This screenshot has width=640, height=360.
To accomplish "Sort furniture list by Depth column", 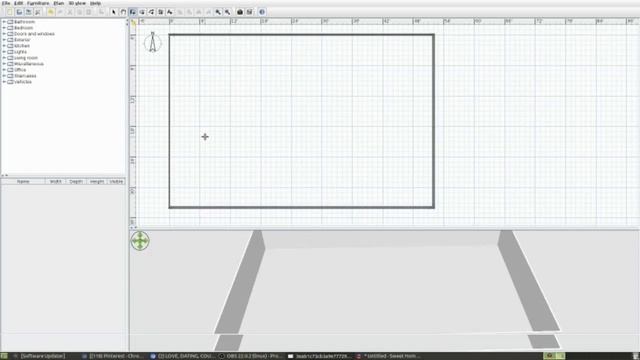I will click(76, 181).
